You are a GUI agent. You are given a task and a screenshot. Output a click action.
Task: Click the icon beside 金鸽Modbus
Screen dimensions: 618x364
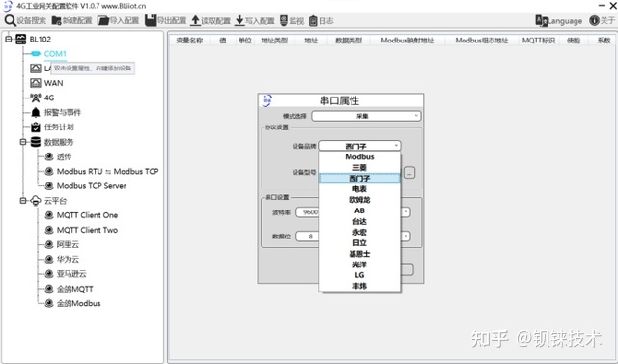pyautogui.click(x=49, y=303)
